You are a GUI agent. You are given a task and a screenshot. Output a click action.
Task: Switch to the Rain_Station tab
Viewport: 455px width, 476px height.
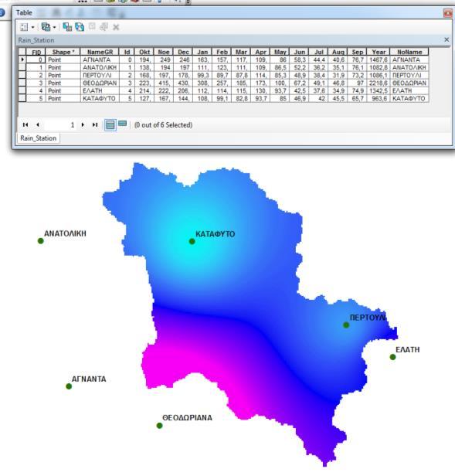point(39,138)
